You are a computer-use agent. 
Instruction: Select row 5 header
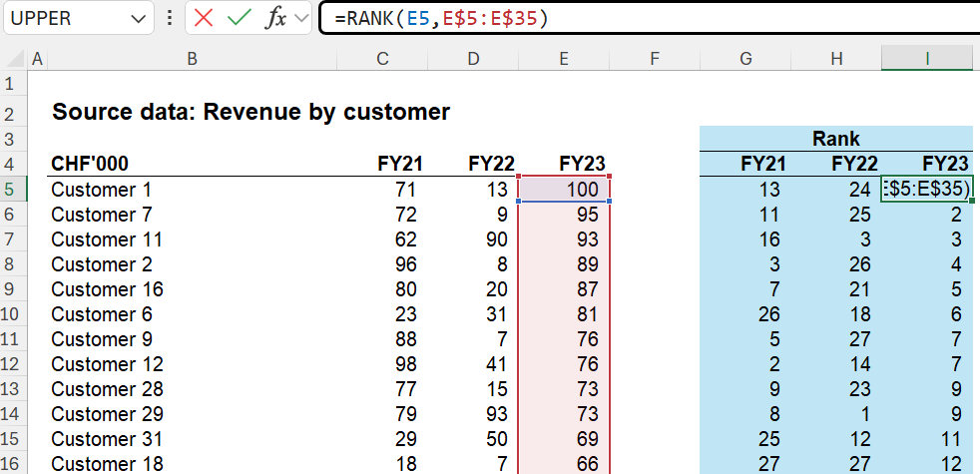[14, 189]
